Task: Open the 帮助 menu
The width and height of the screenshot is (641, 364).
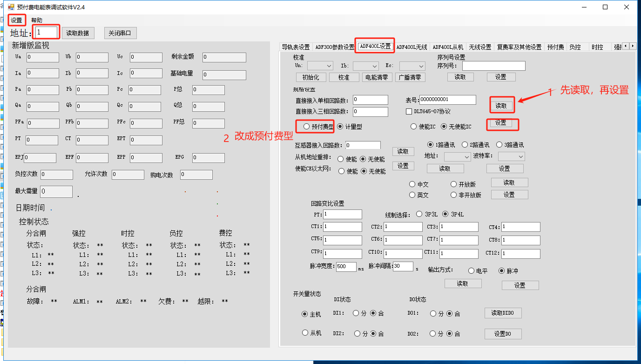Action: click(x=37, y=20)
